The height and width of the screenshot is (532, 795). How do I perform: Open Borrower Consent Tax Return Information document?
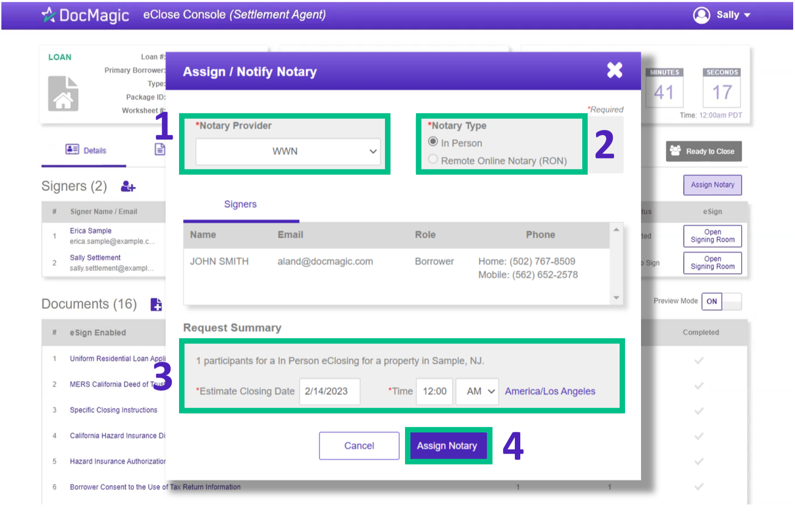(155, 487)
